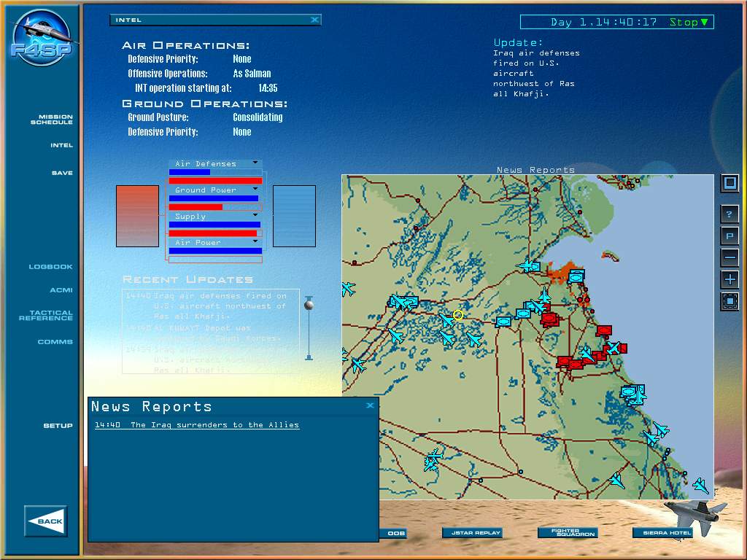Click the Recent Updates heading
Viewport: 747px width, 560px height.
pyautogui.click(x=187, y=279)
